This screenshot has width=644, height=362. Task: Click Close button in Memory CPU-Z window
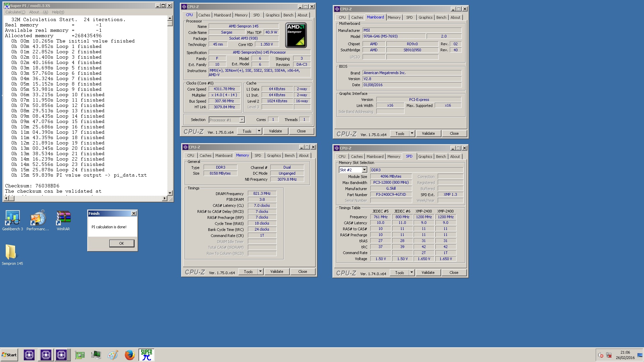coord(303,272)
